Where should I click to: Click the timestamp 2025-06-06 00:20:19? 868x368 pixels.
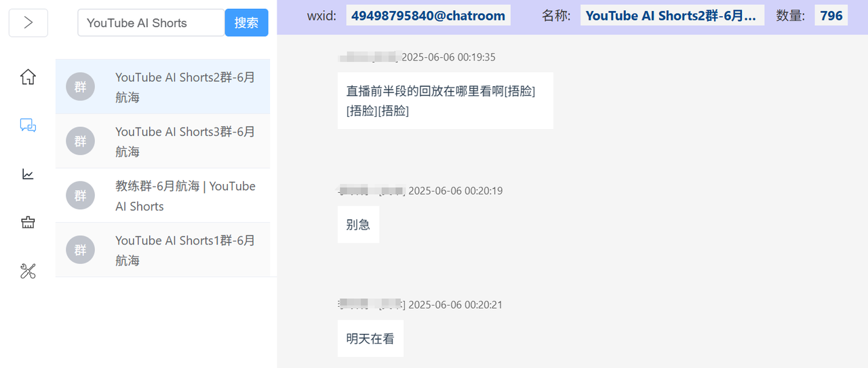point(455,191)
